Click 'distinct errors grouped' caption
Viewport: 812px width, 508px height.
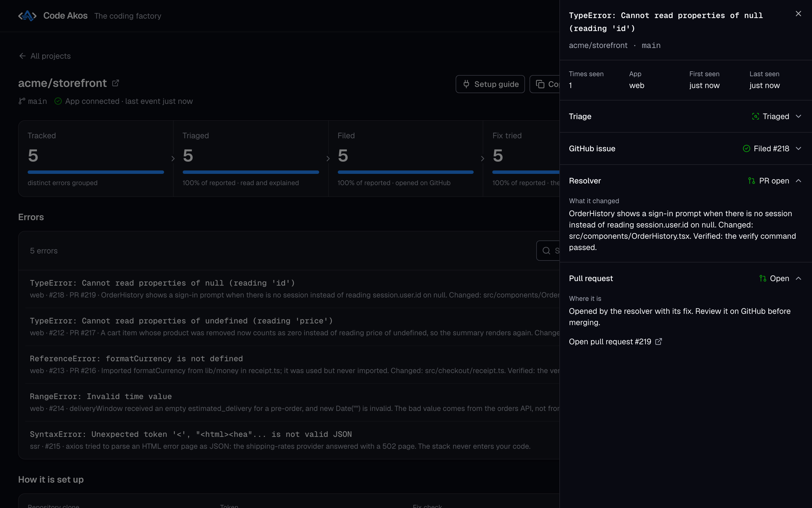62,183
